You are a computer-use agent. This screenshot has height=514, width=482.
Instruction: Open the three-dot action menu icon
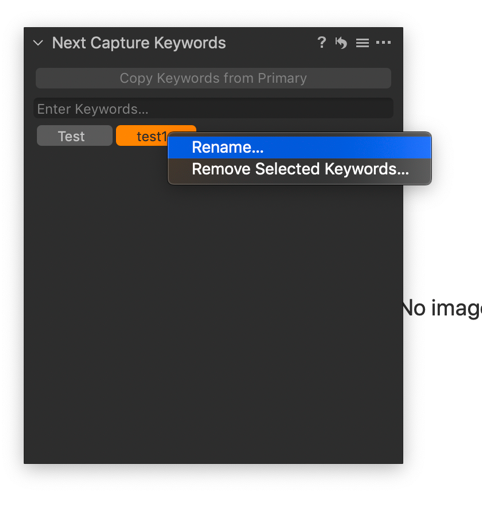[x=383, y=43]
